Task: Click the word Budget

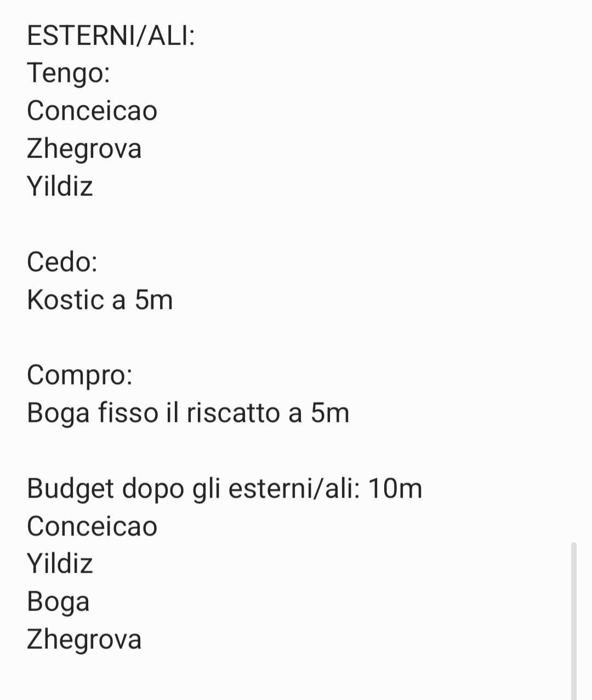Action: [71, 488]
